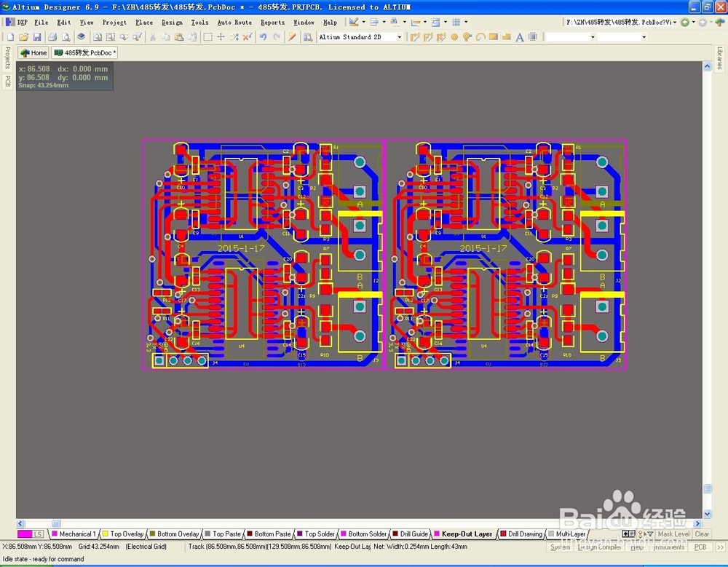Image resolution: width=728 pixels, height=567 pixels.
Task: Click the Clear button in the layer bar
Action: tap(702, 534)
